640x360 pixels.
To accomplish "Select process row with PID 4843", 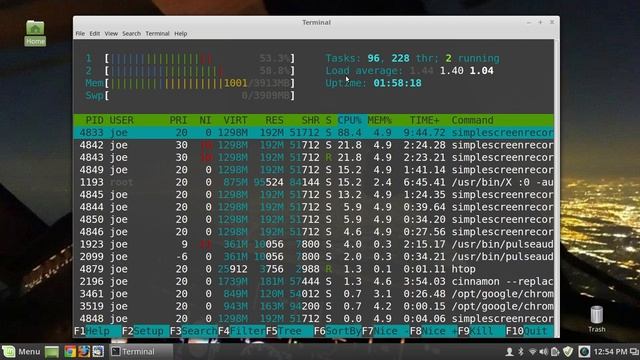I will click(313, 157).
